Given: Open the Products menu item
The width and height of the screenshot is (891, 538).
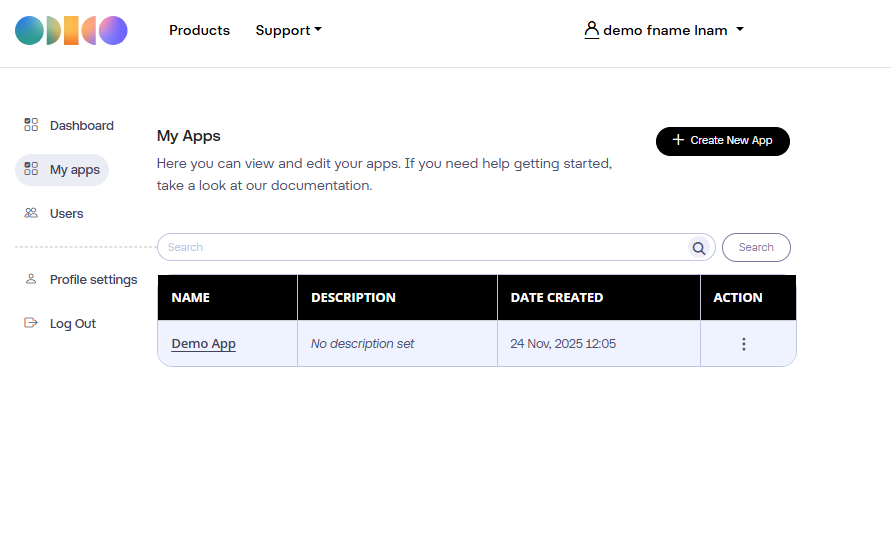Looking at the screenshot, I should coord(199,31).
